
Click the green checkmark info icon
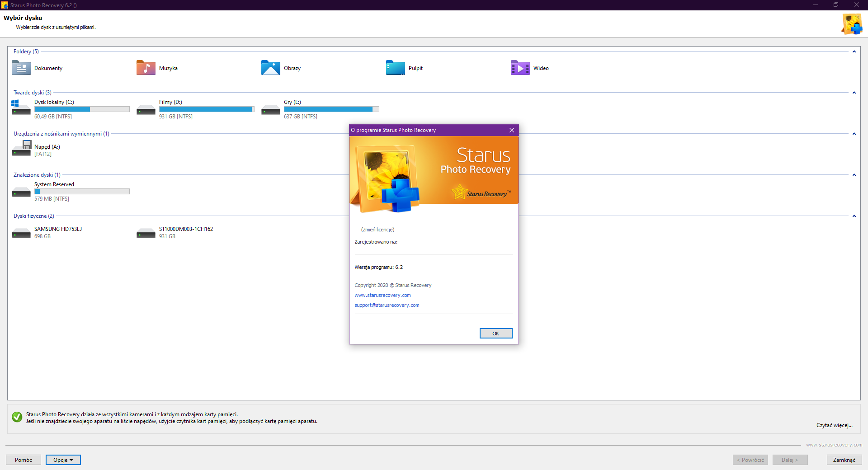[x=17, y=417]
